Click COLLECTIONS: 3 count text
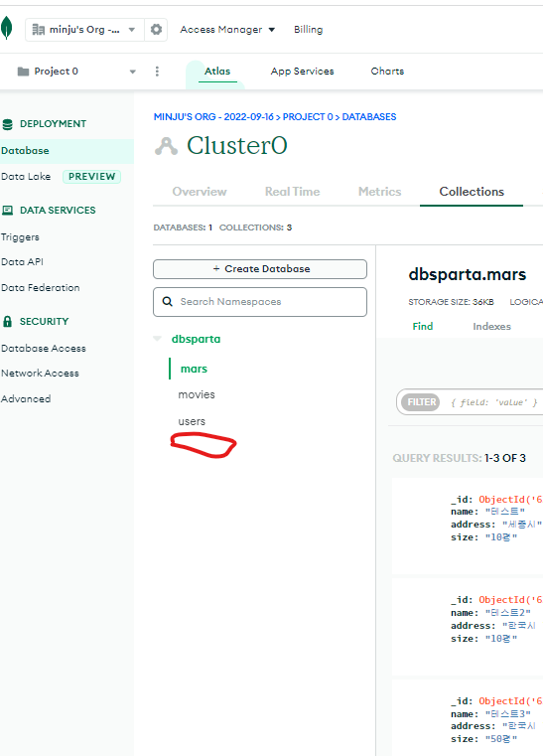This screenshot has width=543, height=756. pos(255,227)
